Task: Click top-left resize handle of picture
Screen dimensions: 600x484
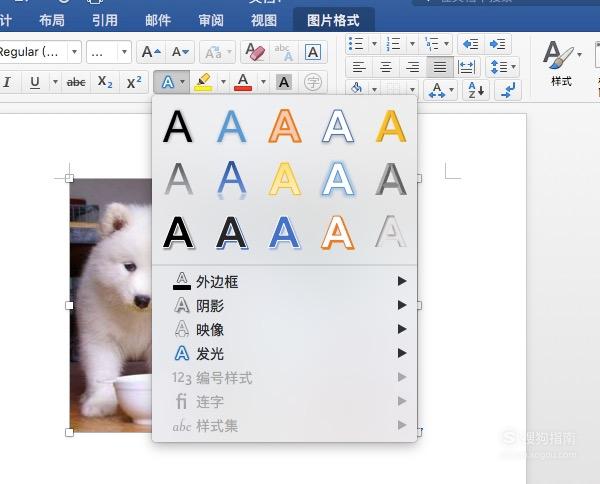Action: 69,178
